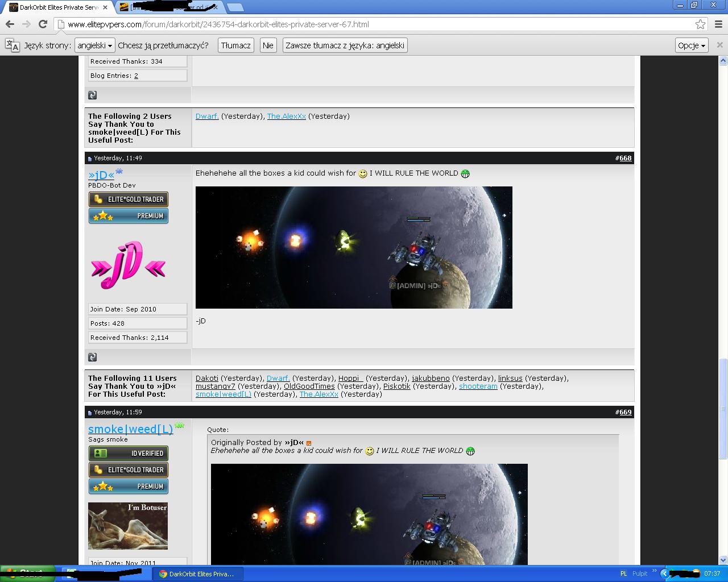Click 'Zawsze tłumacz z języka: angielski'
This screenshot has width=728, height=582.
[x=345, y=45]
